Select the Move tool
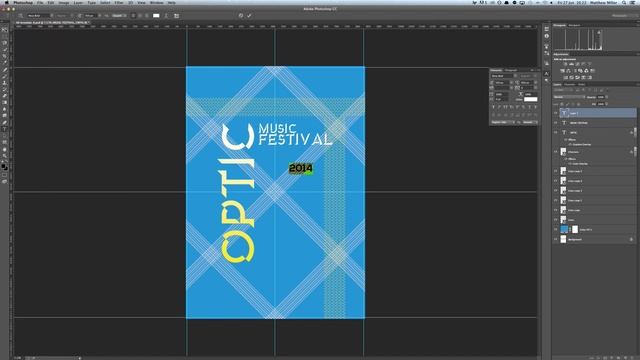The width and height of the screenshot is (640, 360). tap(5, 29)
